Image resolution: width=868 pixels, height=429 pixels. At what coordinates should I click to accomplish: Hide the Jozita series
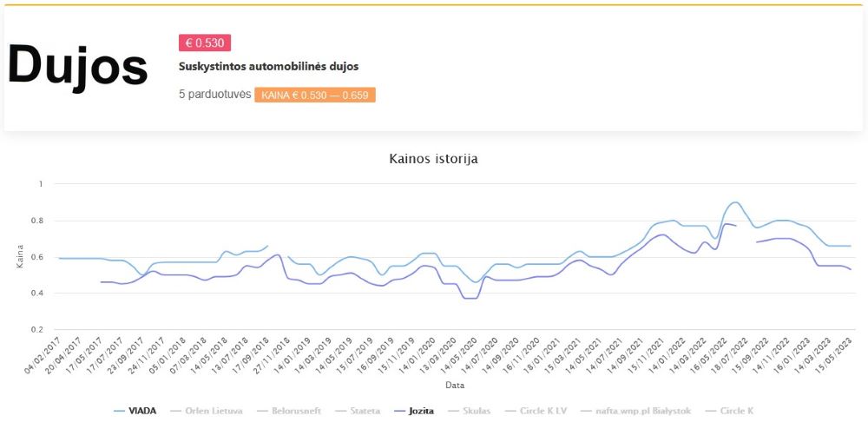(x=413, y=411)
